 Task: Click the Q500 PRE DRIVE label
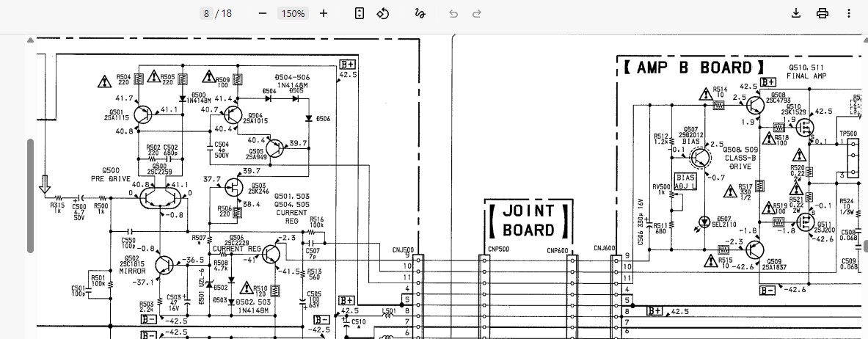pyautogui.click(x=110, y=175)
